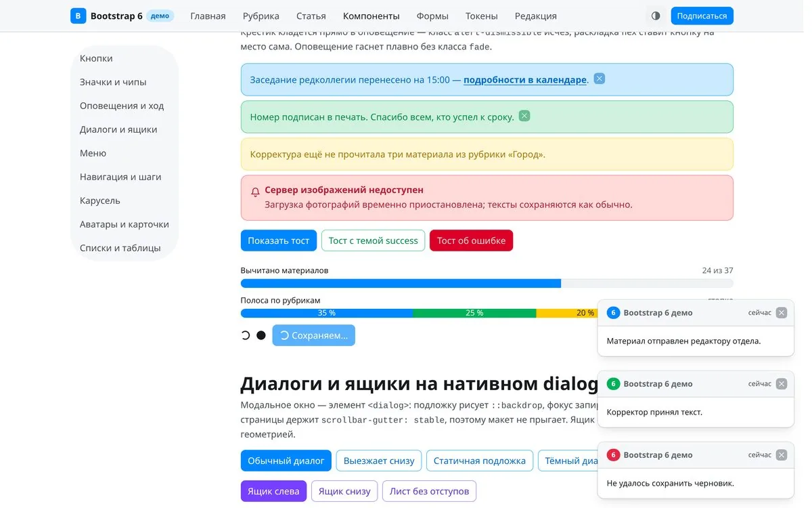This screenshot has width=812, height=508.
Task: Go to Оповещения и ход sidebar section
Action: tap(125, 106)
